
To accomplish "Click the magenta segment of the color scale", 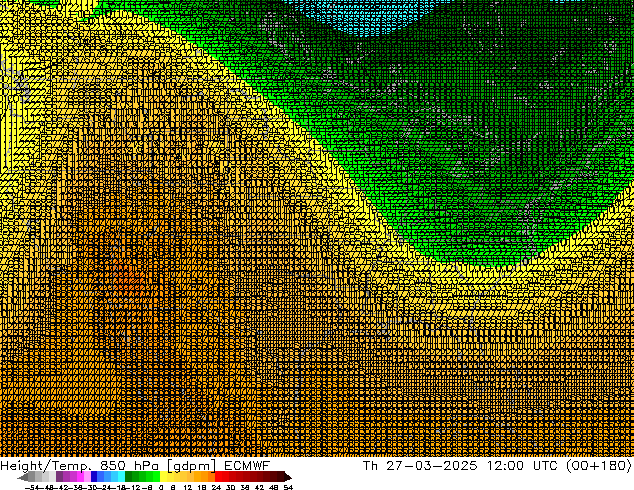I will coord(76,477).
